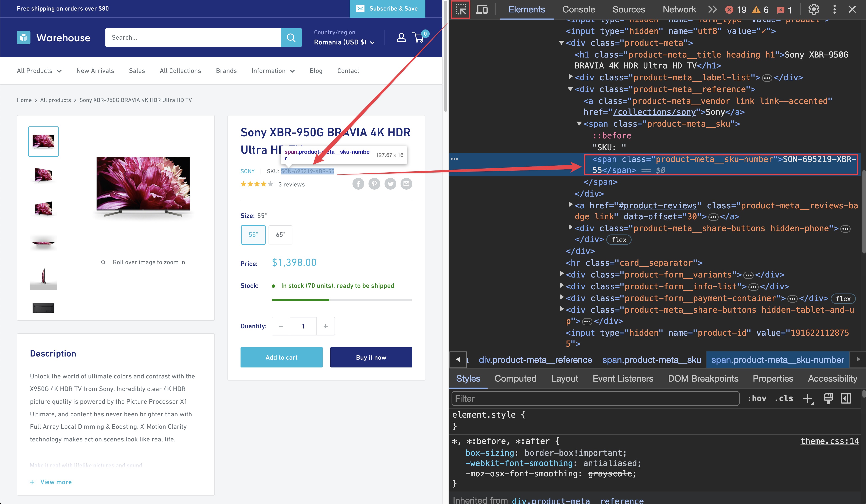Toggle the .cls class editor
Image resolution: width=866 pixels, height=504 pixels.
click(x=784, y=398)
